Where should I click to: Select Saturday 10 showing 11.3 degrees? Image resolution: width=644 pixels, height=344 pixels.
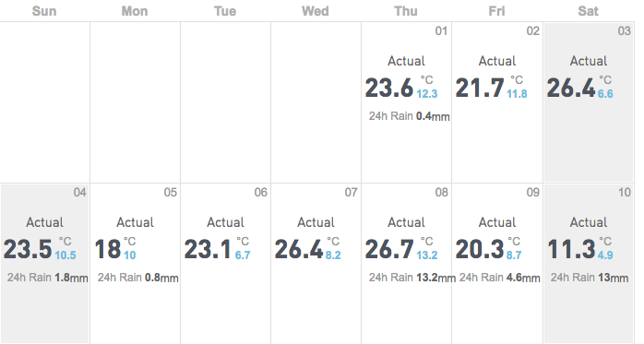pyautogui.click(x=589, y=264)
